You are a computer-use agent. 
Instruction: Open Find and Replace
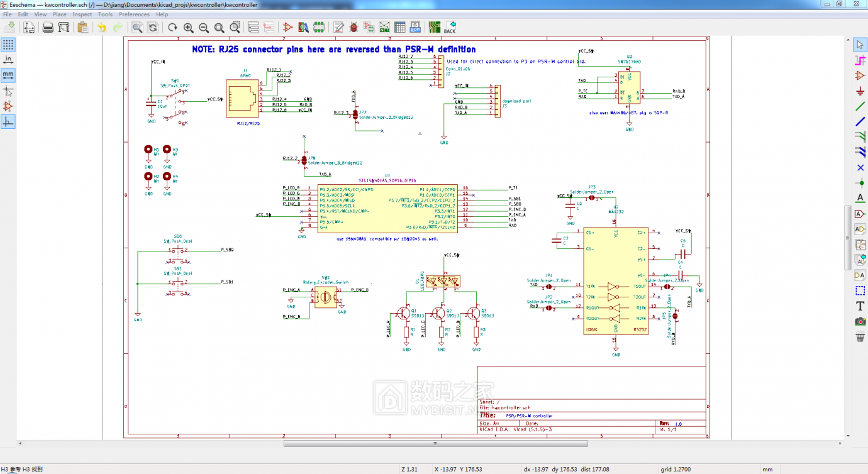[153, 27]
